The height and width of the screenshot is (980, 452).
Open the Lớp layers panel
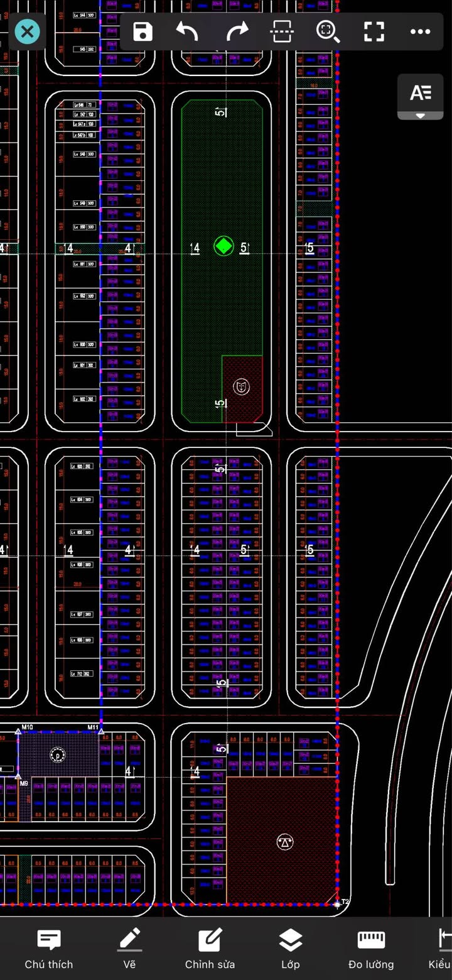[x=290, y=949]
